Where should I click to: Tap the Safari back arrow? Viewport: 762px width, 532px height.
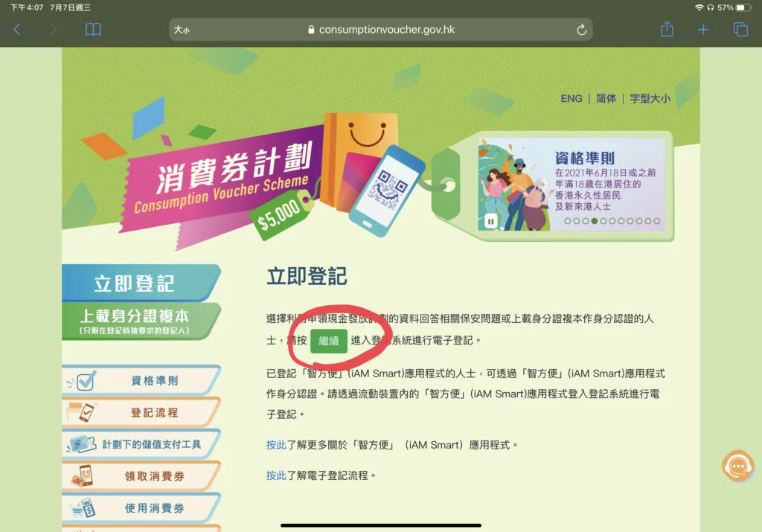pos(17,30)
